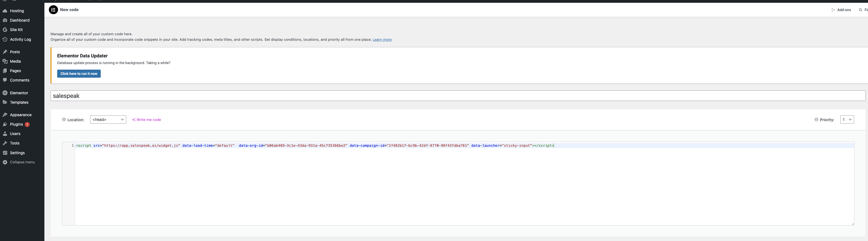The image size is (868, 241).
Task: Click the Plugins update count badge
Action: coord(27,125)
